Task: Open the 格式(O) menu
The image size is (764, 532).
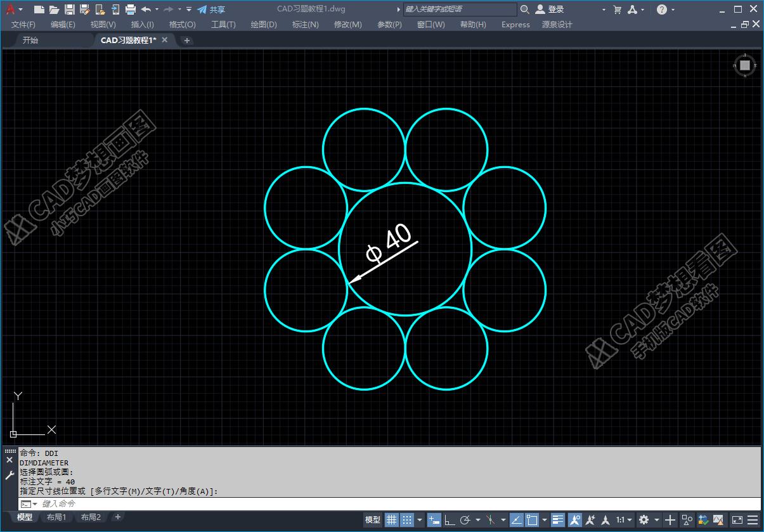Action: pos(183,25)
